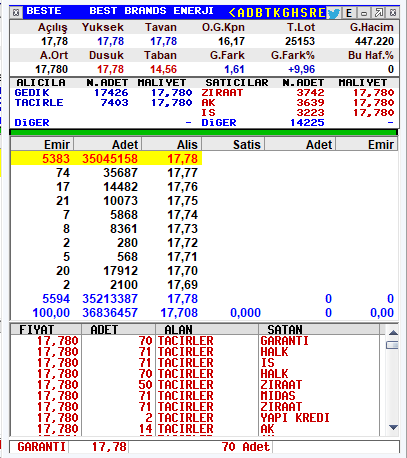407x458 pixels.
Task: Select the 50 lot trade quantity
Action: 145,385
